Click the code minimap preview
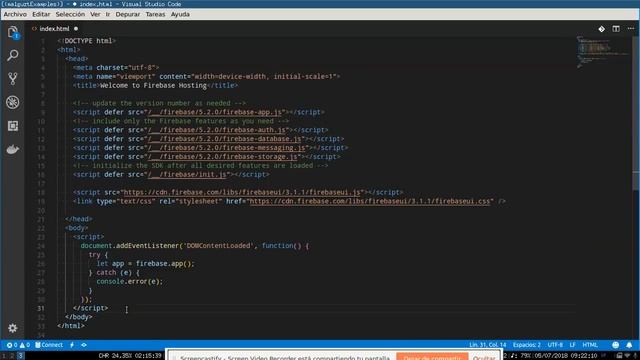 pos(602,52)
